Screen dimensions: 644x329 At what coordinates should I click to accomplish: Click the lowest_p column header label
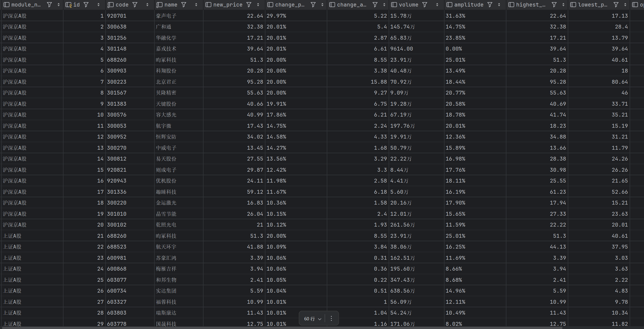click(593, 5)
